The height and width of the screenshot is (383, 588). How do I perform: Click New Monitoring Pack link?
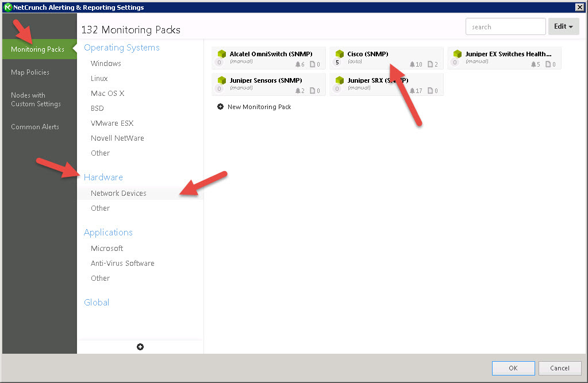[x=259, y=107]
